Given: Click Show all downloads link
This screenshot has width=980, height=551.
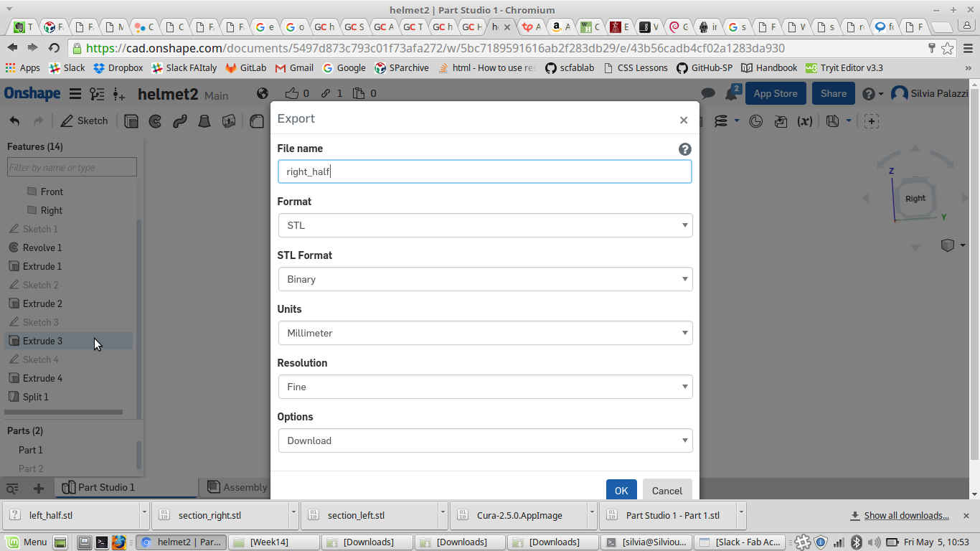Looking at the screenshot, I should pyautogui.click(x=906, y=515).
